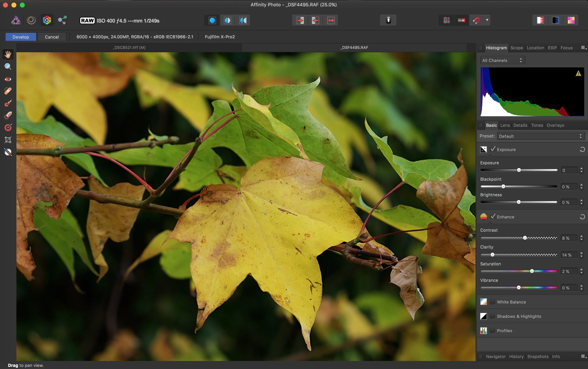Click the Develop button
The image size is (588, 369).
(x=21, y=37)
